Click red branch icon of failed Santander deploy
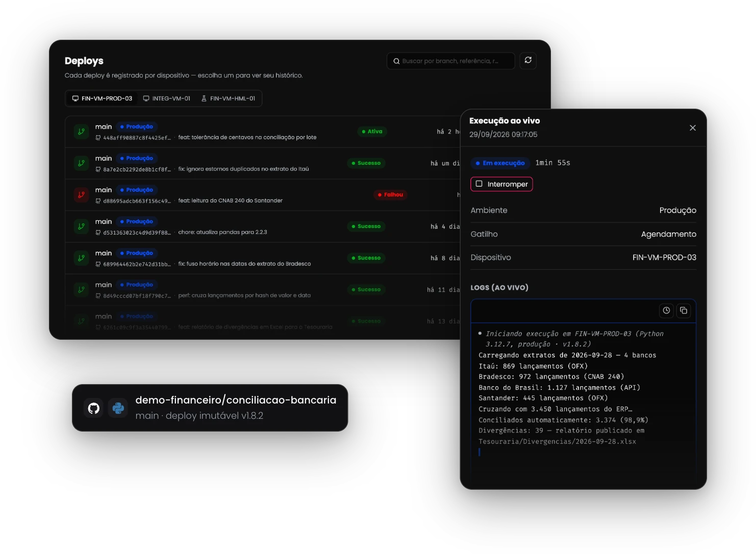Viewport: 756px width, 554px height. click(81, 195)
